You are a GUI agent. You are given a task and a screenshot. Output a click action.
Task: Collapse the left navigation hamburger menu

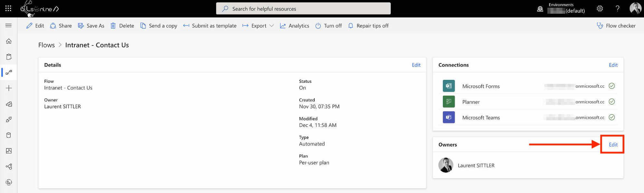click(x=9, y=25)
